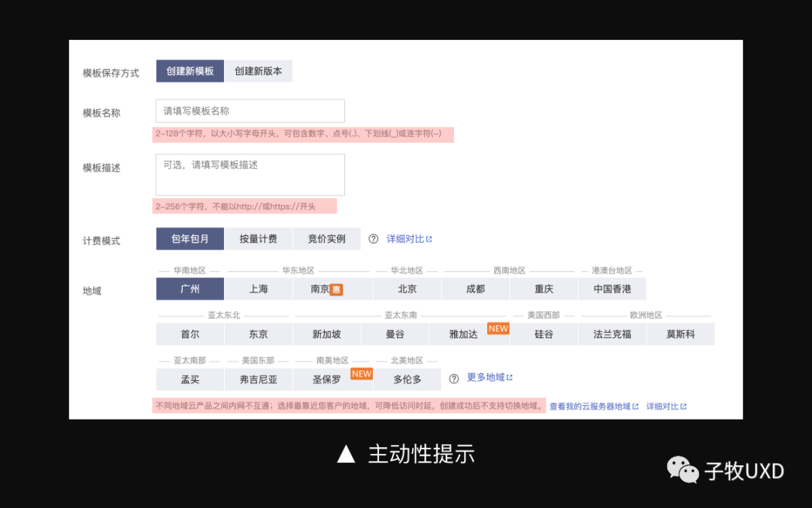Choose 竞价实例 billing mode
The height and width of the screenshot is (508, 812).
click(327, 239)
